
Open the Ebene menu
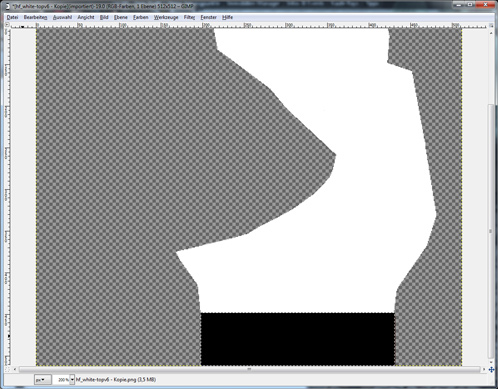pyautogui.click(x=121, y=17)
